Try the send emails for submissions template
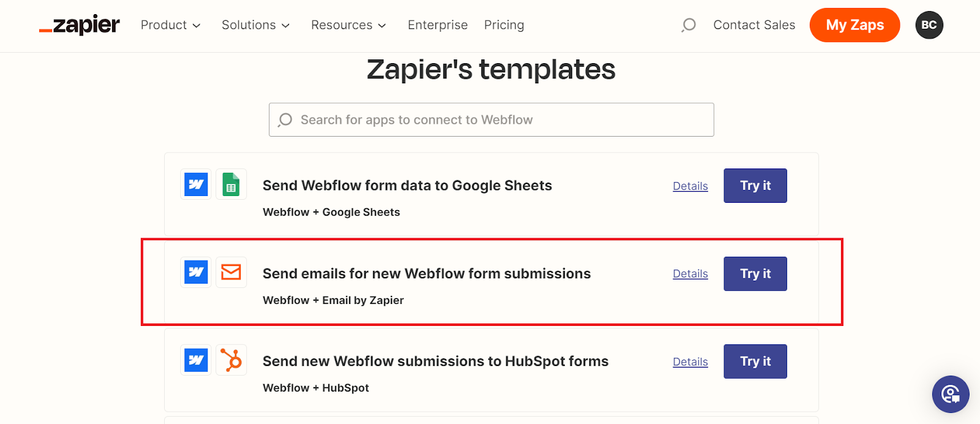980x424 pixels. point(755,274)
